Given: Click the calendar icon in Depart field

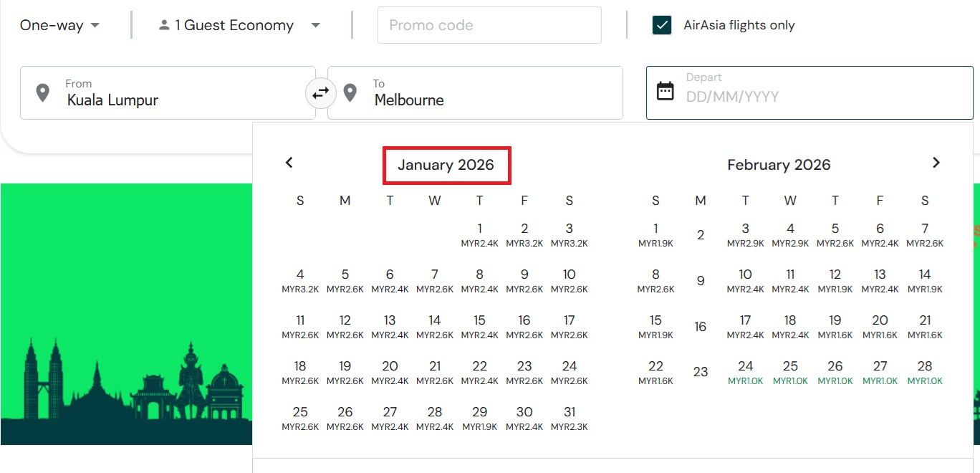Looking at the screenshot, I should pyautogui.click(x=666, y=91).
